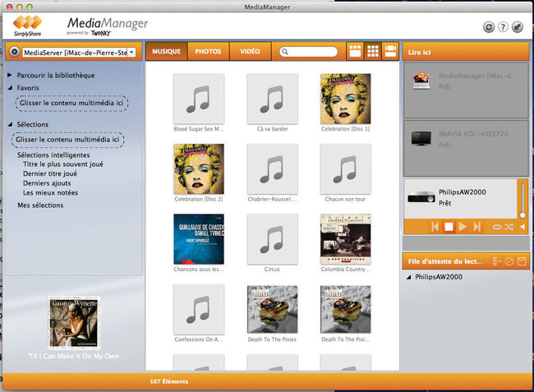The width and height of the screenshot is (534, 392).
Task: Select Les mieux notées
Action: coord(50,193)
